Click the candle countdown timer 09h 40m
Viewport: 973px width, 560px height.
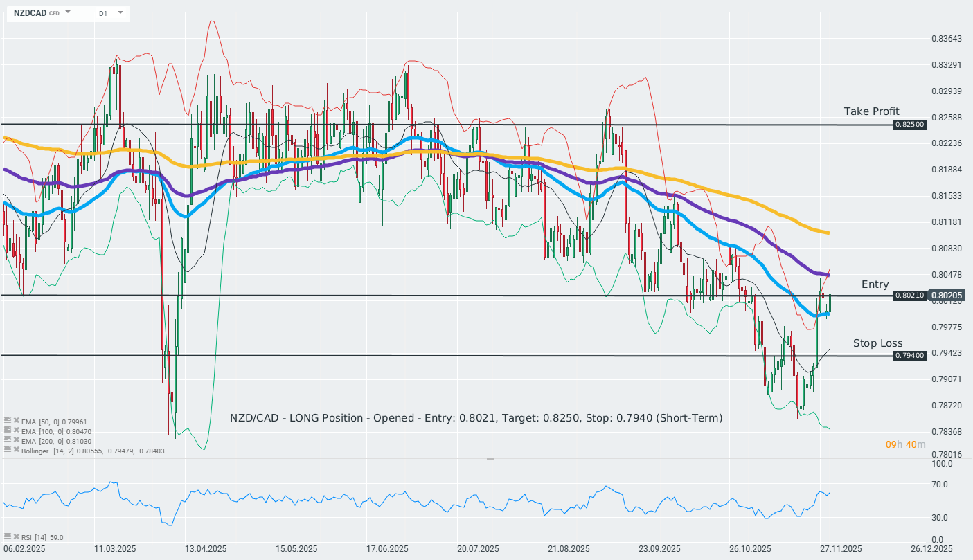pyautogui.click(x=905, y=444)
